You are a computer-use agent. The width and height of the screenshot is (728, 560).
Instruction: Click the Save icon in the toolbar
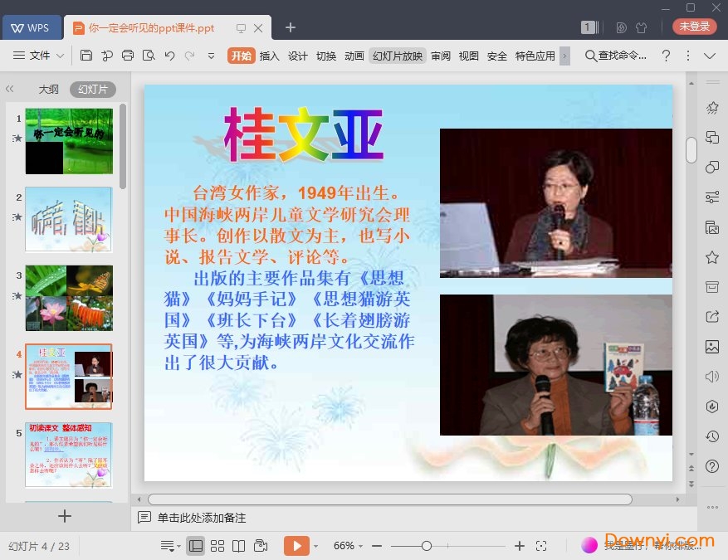click(x=86, y=56)
